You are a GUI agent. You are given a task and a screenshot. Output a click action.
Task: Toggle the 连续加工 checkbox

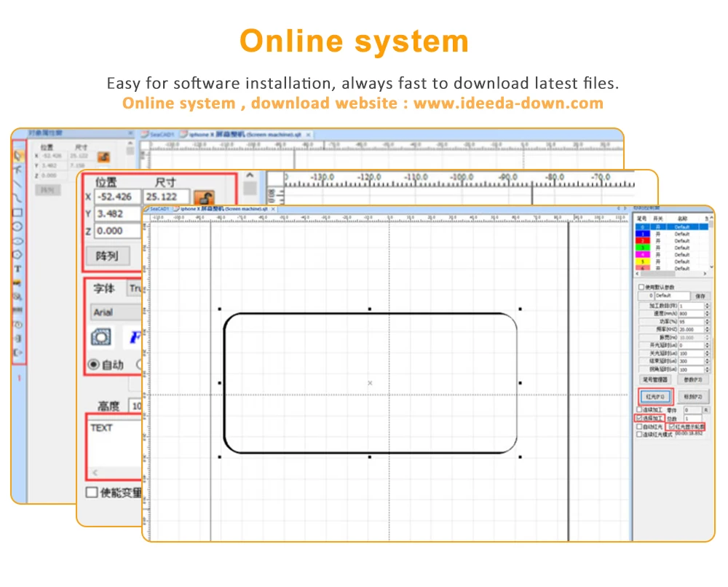(639, 409)
